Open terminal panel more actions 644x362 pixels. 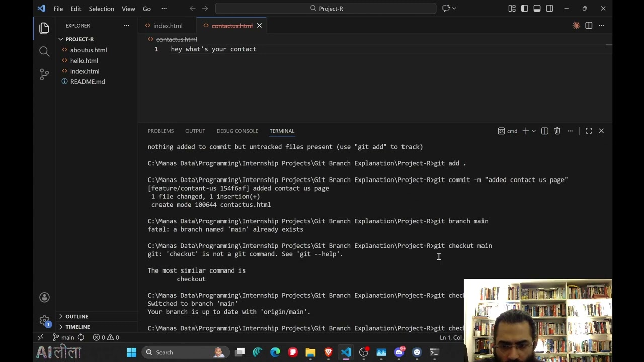pyautogui.click(x=570, y=131)
